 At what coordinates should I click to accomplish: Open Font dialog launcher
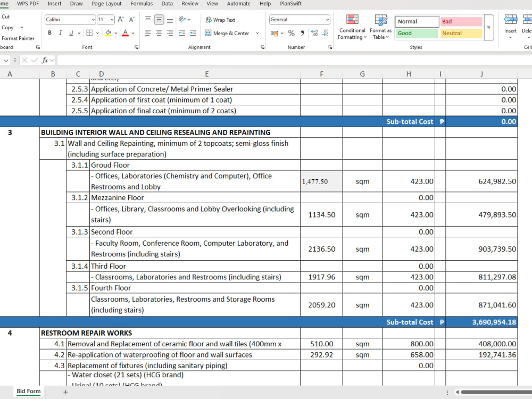136,47
